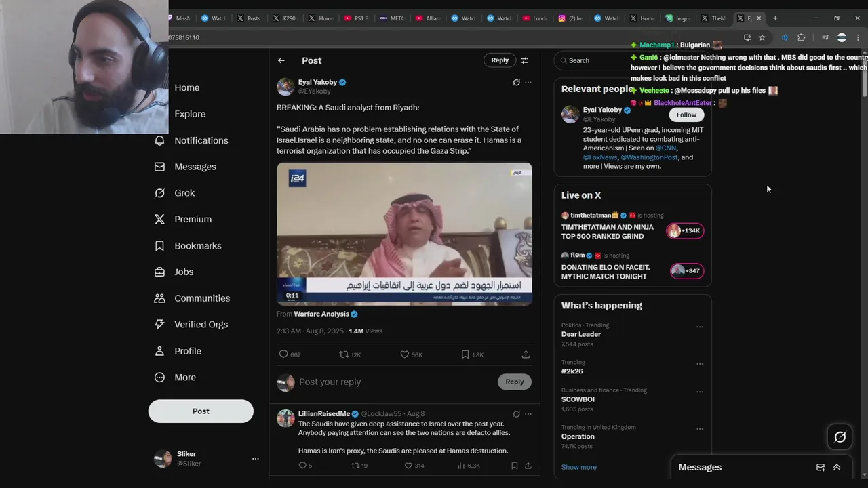Switch to the META browser tab
The height and width of the screenshot is (488, 868).
click(x=392, y=18)
